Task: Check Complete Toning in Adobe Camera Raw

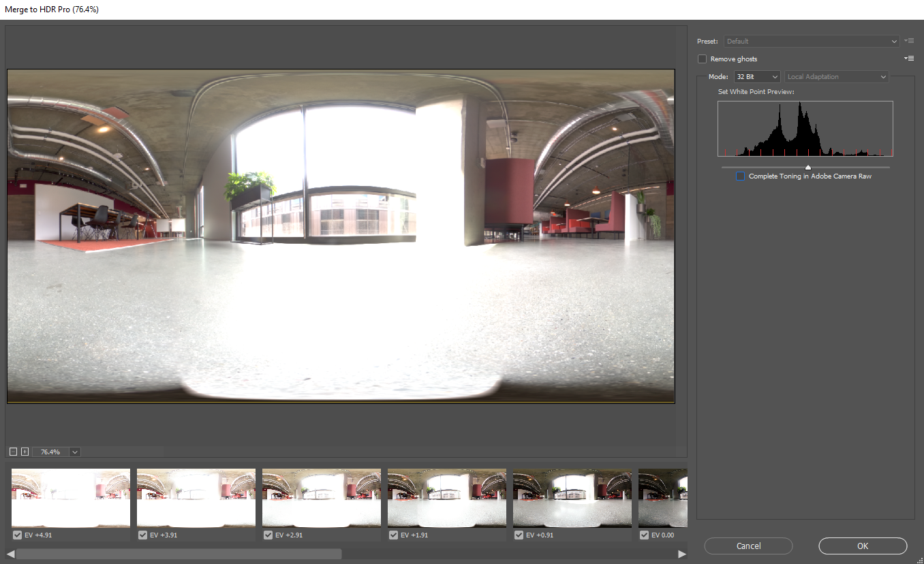Action: pyautogui.click(x=741, y=176)
